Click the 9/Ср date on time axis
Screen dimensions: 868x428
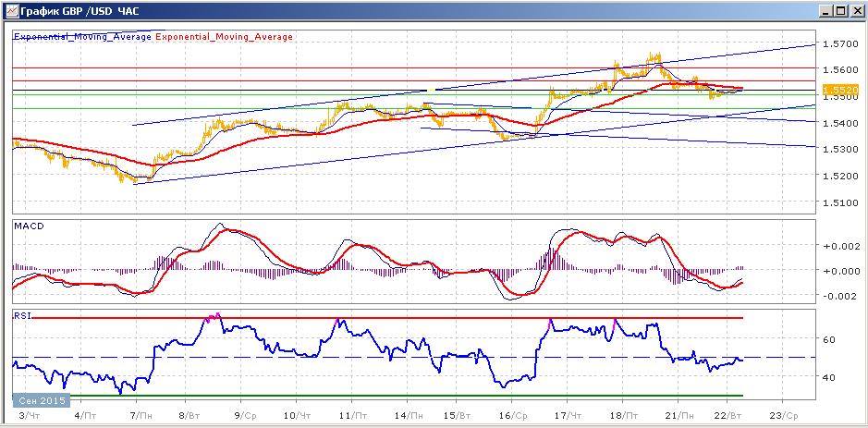pyautogui.click(x=245, y=415)
